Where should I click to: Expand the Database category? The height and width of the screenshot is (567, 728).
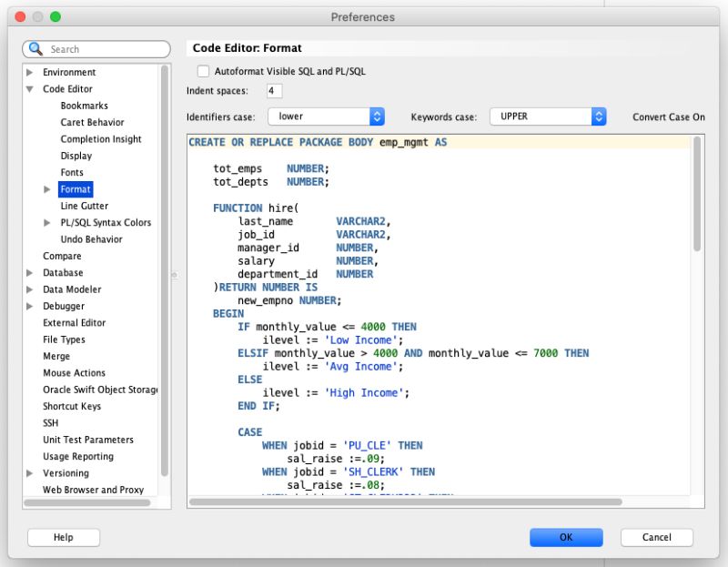28,272
